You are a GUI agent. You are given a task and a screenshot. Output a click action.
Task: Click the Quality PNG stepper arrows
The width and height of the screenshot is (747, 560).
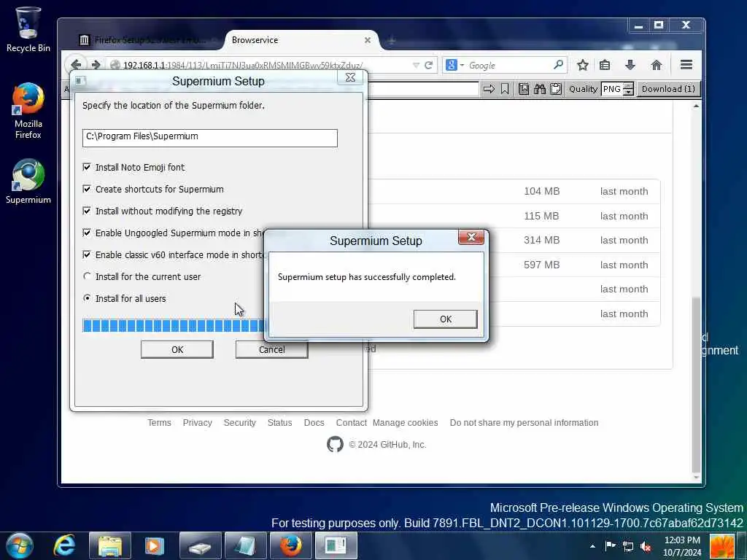[x=629, y=89]
